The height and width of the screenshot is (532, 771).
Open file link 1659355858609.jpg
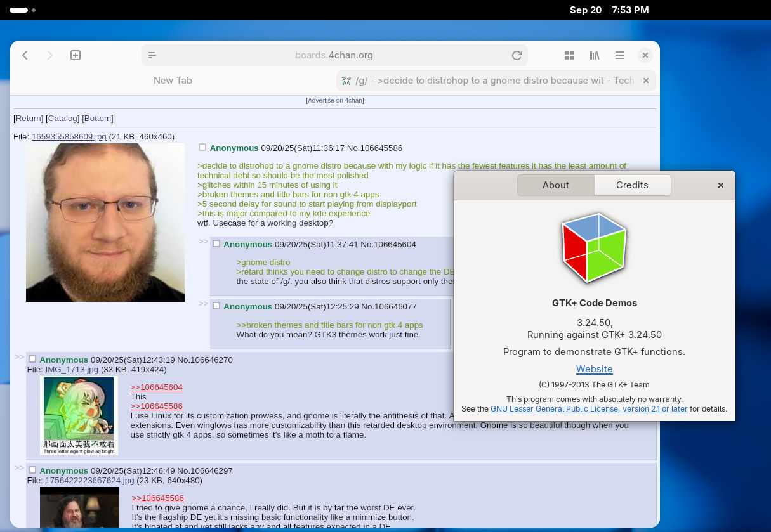point(69,137)
